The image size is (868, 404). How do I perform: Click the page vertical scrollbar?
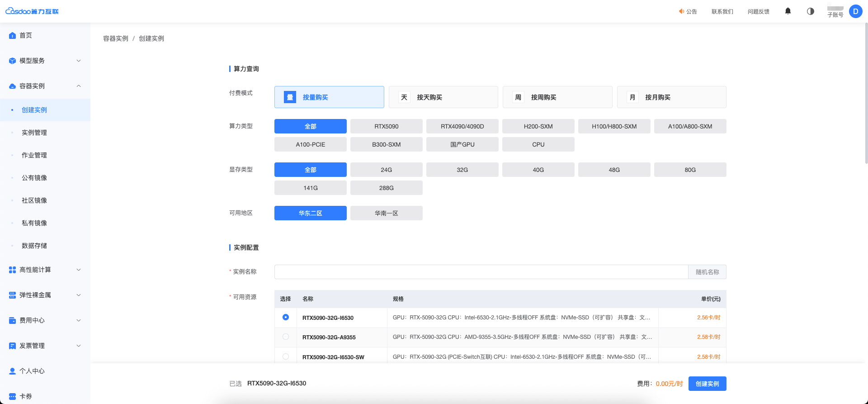[x=866, y=93]
